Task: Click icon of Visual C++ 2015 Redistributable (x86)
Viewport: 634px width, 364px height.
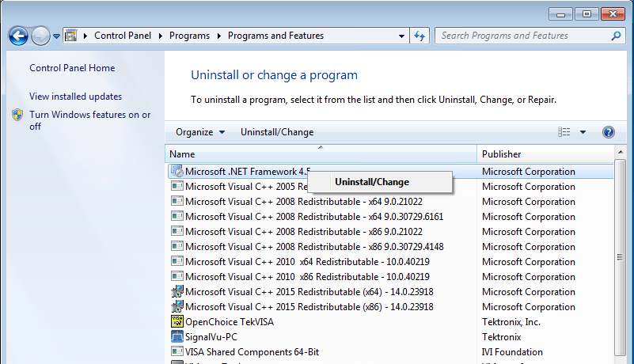Action: [177, 306]
